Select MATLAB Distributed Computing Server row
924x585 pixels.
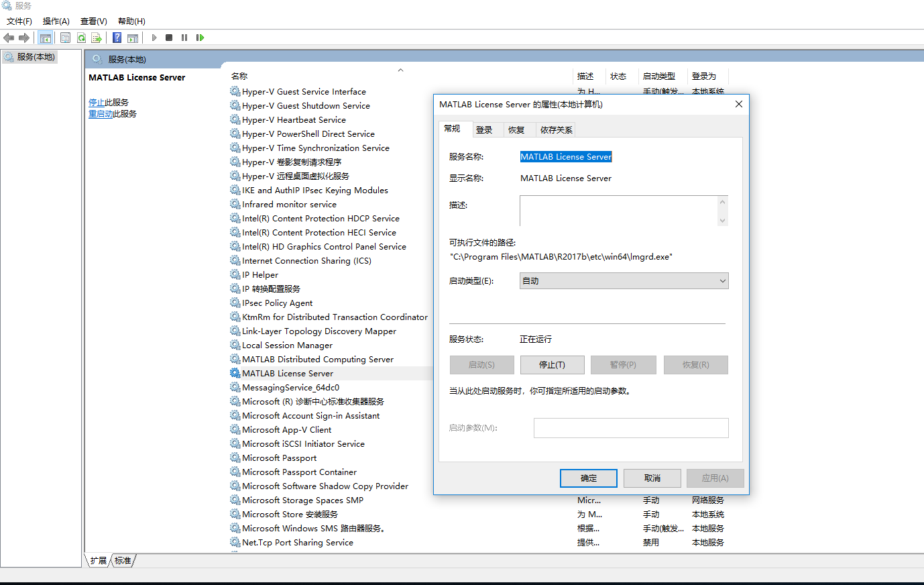pyautogui.click(x=318, y=359)
